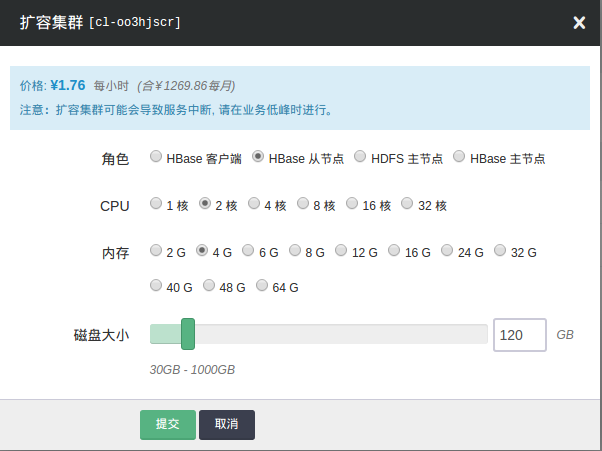Set CPU to 1 核
Image resolution: width=602 pixels, height=451 pixels.
pos(156,204)
